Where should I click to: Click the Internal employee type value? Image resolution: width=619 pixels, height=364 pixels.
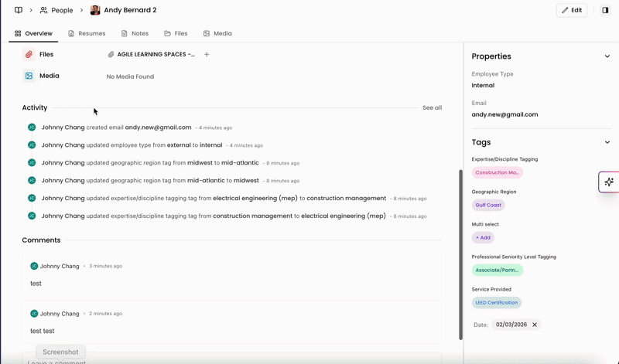483,86
